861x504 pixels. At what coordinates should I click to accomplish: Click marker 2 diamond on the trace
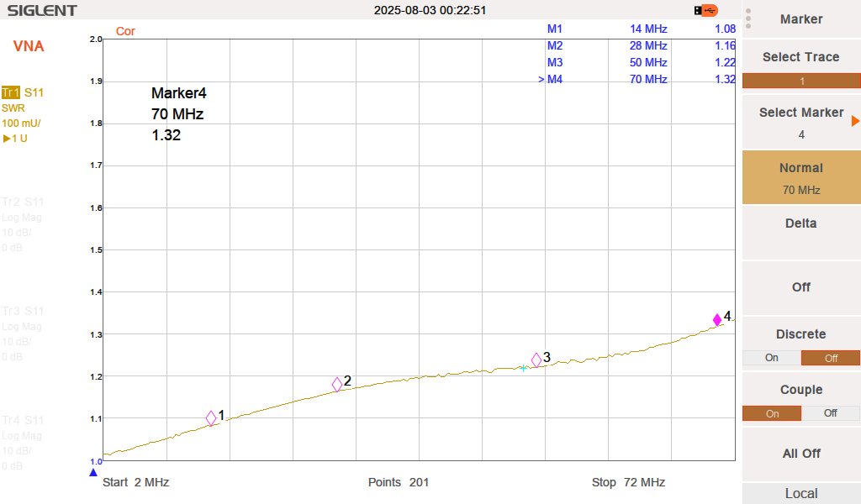(x=337, y=384)
